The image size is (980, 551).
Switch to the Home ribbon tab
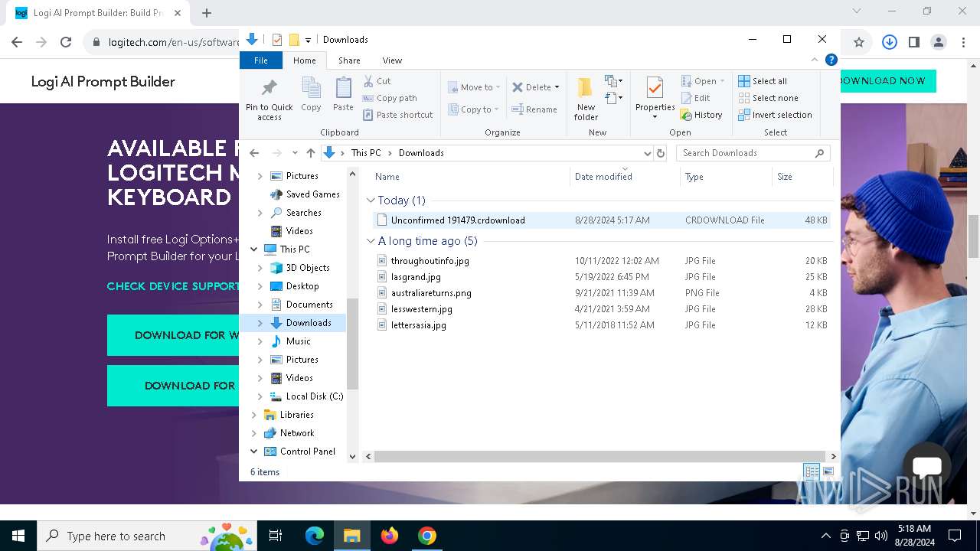[304, 60]
